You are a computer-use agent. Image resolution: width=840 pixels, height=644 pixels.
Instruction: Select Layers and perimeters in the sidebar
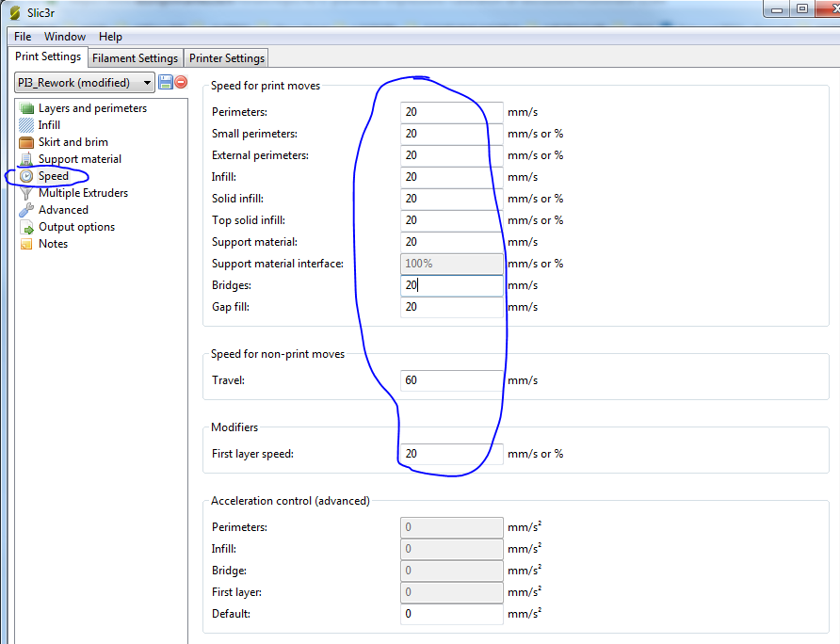pyautogui.click(x=92, y=108)
